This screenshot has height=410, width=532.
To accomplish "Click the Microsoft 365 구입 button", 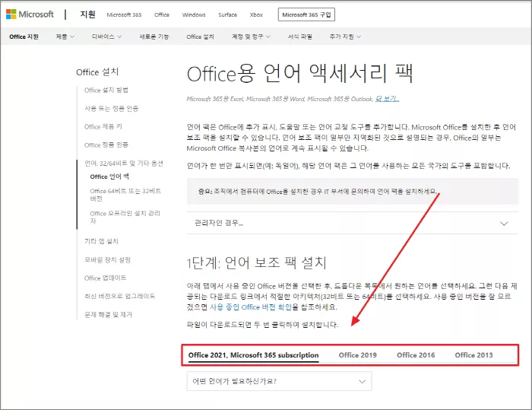I will click(x=306, y=14).
